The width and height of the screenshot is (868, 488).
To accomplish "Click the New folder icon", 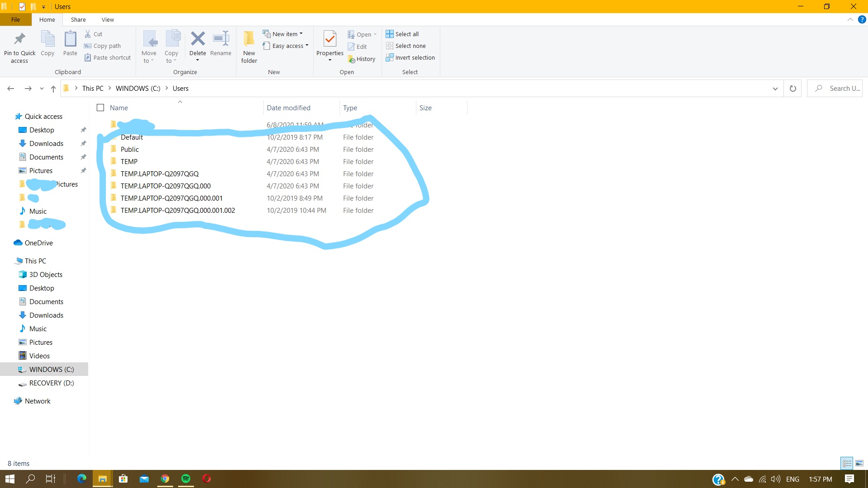I will tap(249, 39).
